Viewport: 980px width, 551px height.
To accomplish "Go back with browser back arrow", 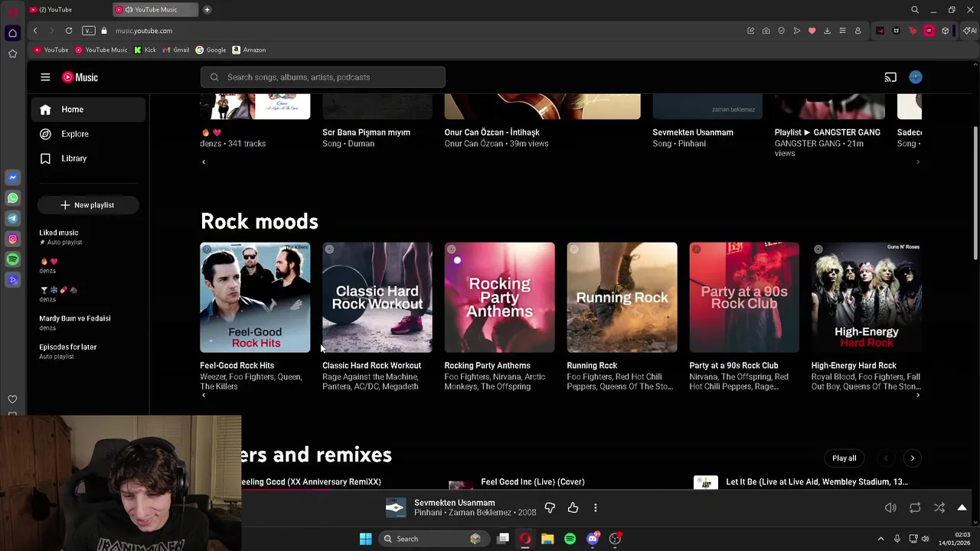I will [x=35, y=31].
